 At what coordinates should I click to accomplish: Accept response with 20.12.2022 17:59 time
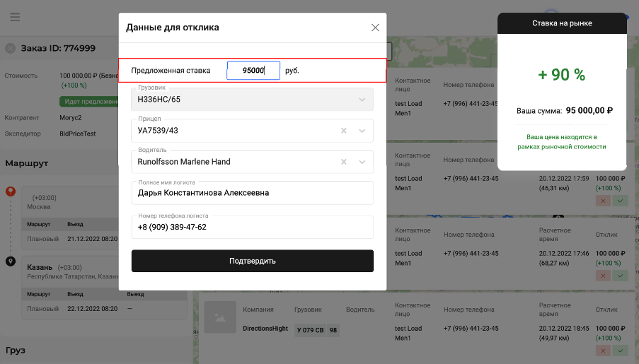pos(620,201)
